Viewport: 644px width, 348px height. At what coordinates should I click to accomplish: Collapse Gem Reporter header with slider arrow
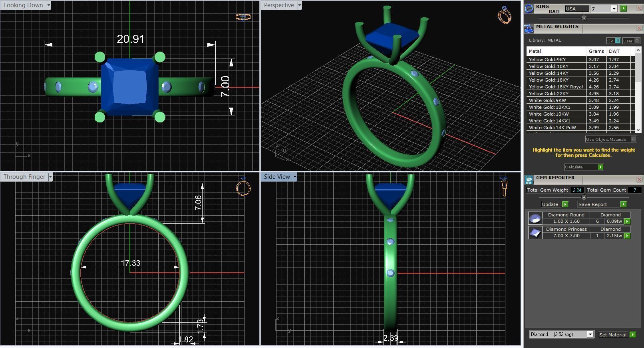click(x=584, y=197)
